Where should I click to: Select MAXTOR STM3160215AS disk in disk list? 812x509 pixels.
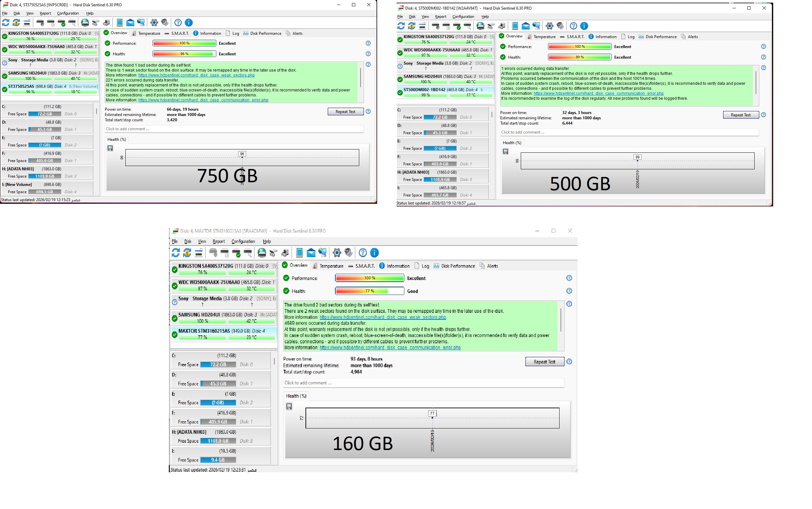[x=224, y=334]
